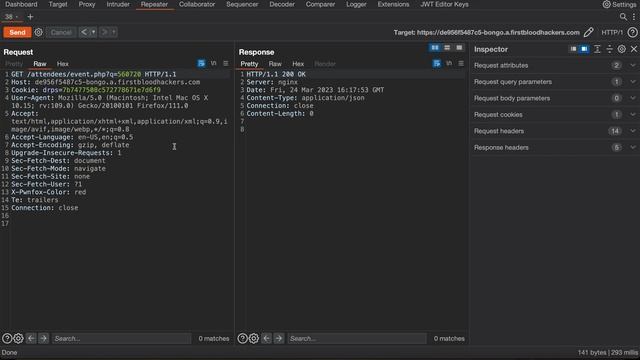This screenshot has height=360, width=640.
Task: Select side-by-side request/response layout
Action: pyautogui.click(x=435, y=48)
